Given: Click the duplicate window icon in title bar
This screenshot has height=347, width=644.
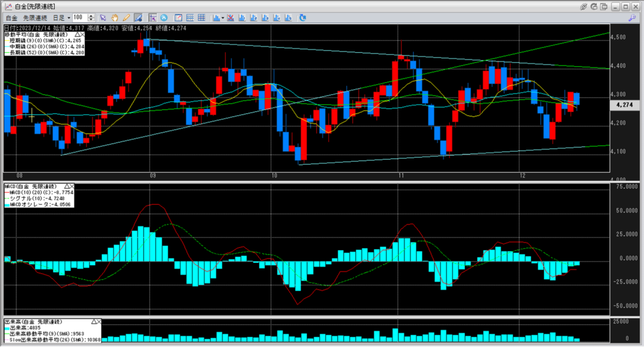Looking at the screenshot, I should click(x=604, y=6).
